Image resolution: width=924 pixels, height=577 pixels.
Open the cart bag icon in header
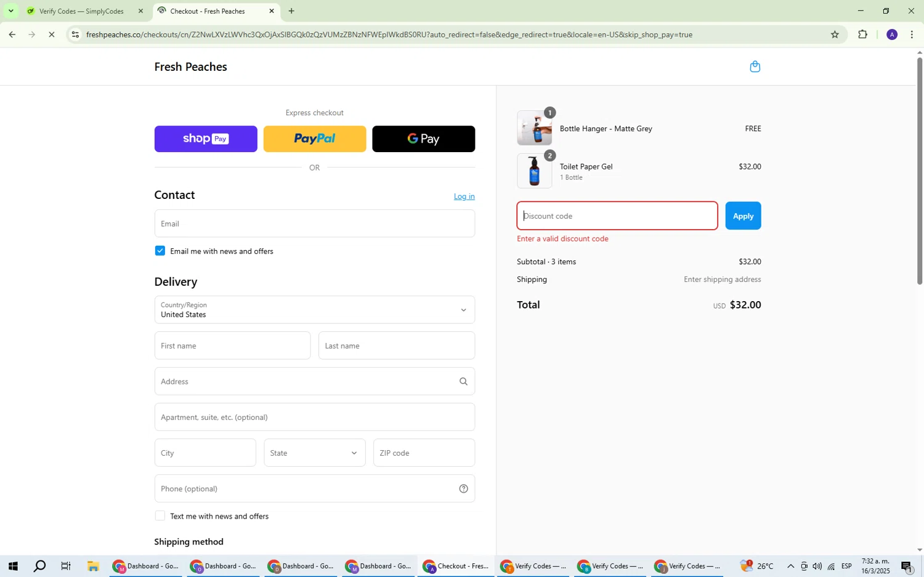pos(755,67)
